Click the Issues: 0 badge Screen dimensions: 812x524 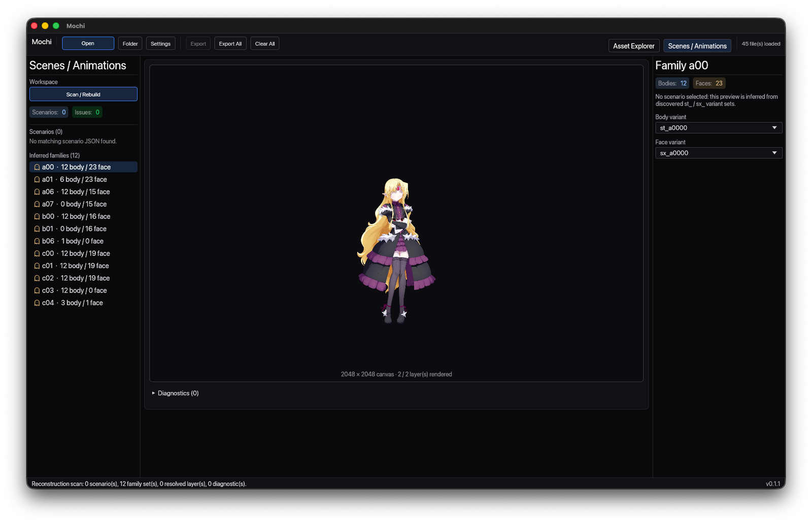[x=87, y=112]
